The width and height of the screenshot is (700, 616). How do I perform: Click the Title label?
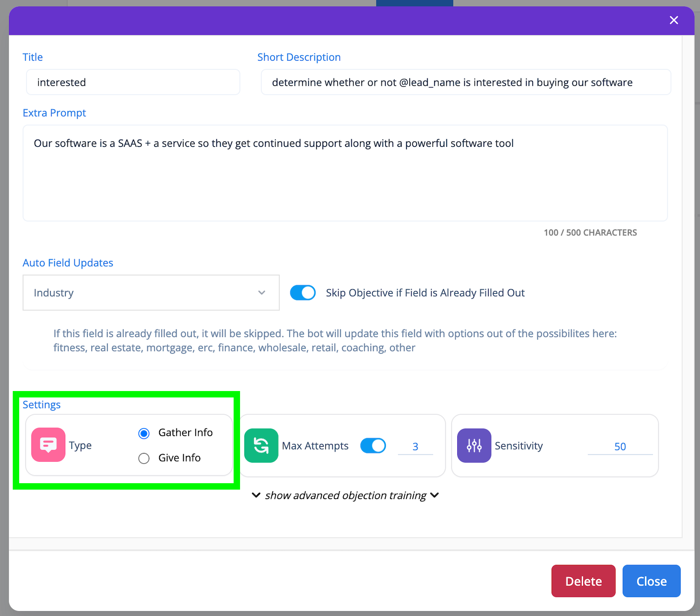coord(33,57)
